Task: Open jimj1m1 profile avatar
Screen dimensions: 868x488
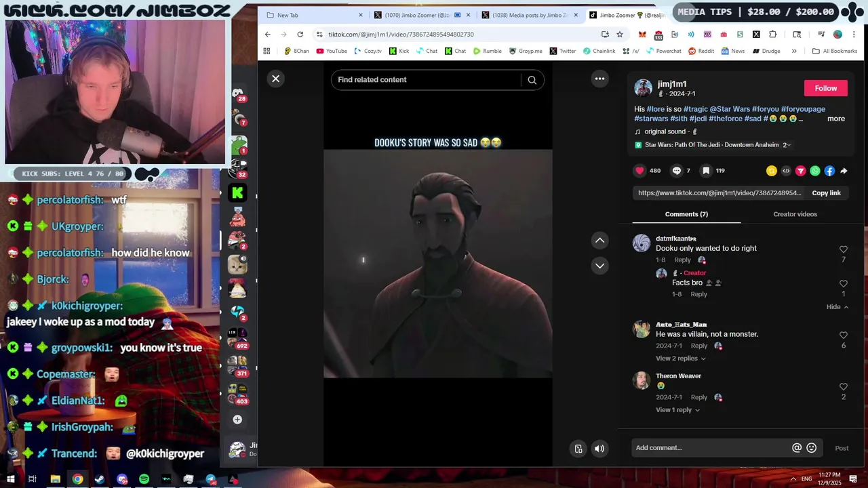Action: pyautogui.click(x=643, y=88)
